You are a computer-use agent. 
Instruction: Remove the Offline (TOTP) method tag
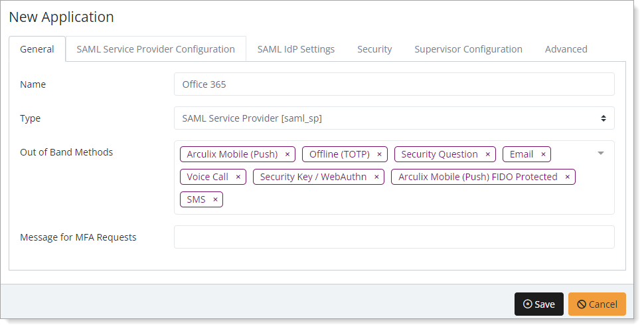coord(379,155)
